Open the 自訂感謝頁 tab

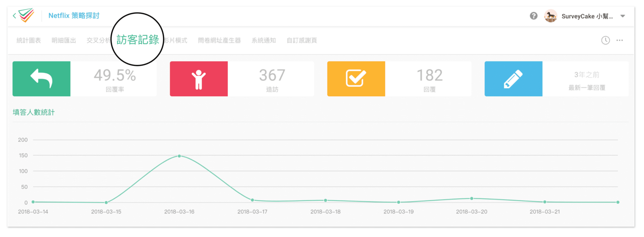302,40
